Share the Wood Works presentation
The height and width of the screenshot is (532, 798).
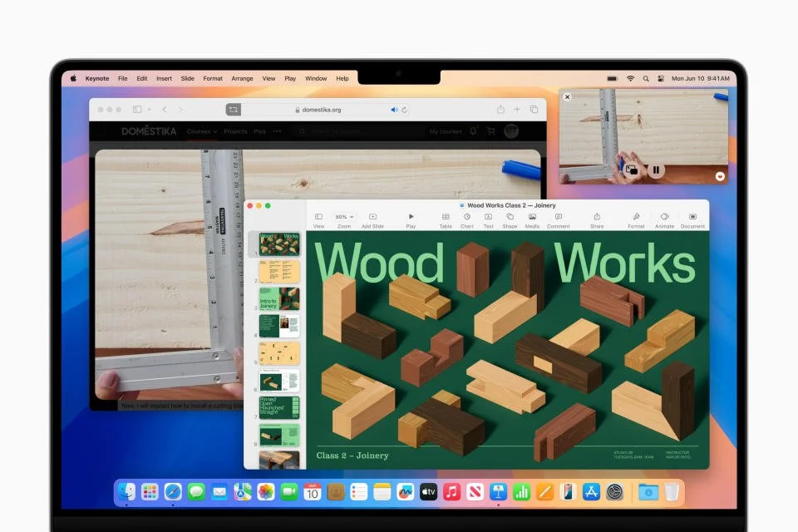click(x=597, y=218)
